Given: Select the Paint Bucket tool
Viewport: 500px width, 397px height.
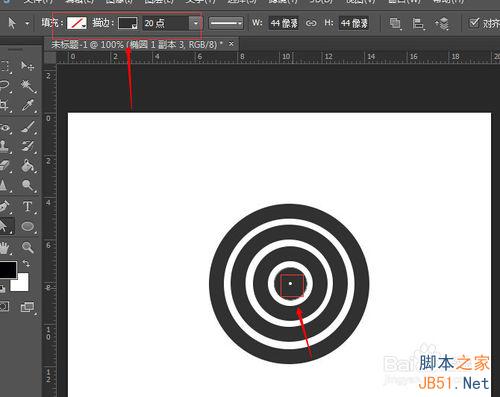Looking at the screenshot, I should [x=28, y=166].
